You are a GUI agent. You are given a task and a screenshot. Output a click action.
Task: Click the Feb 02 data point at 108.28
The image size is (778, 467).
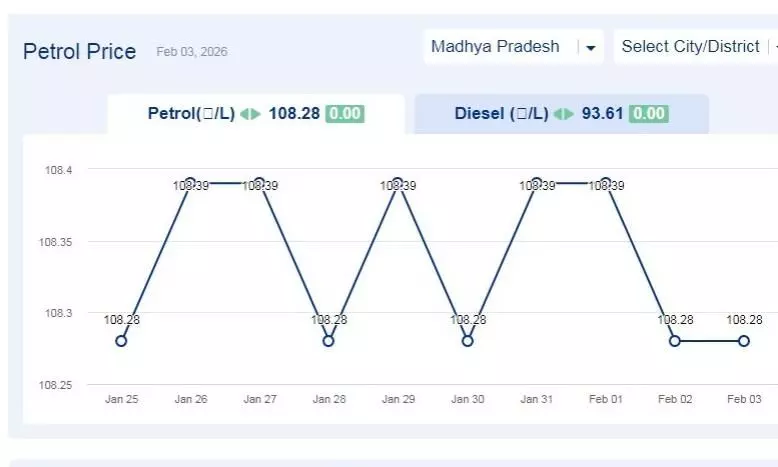(x=675, y=341)
